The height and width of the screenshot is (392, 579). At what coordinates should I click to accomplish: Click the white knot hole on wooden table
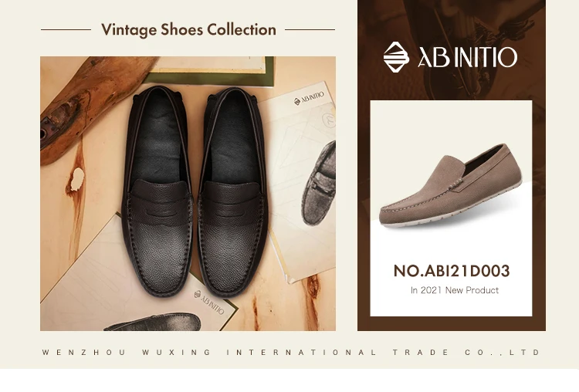click(x=77, y=179)
